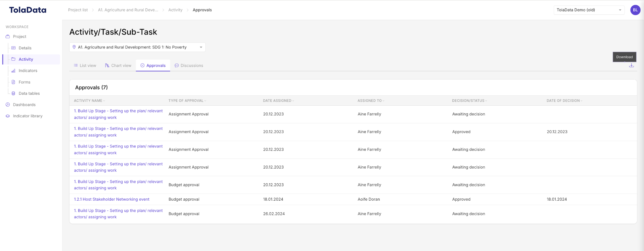This screenshot has height=251, width=644.
Task: Click the Approvals checkmark circle icon
Action: [142, 65]
